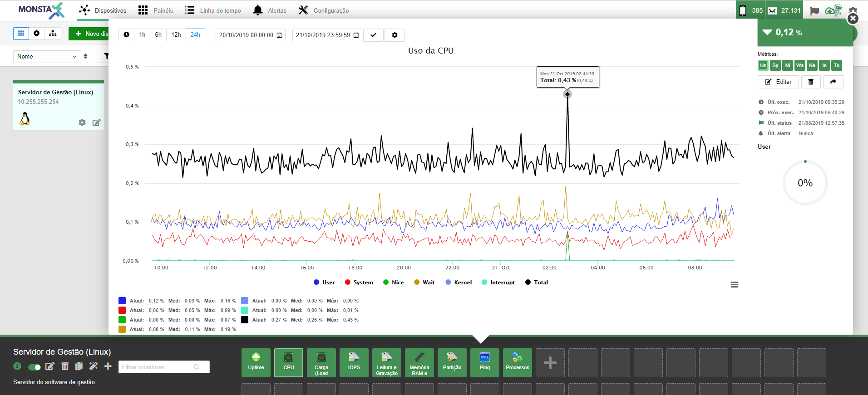Toggle User series in chart legend
Screen dimensions: 868x395
(324, 282)
